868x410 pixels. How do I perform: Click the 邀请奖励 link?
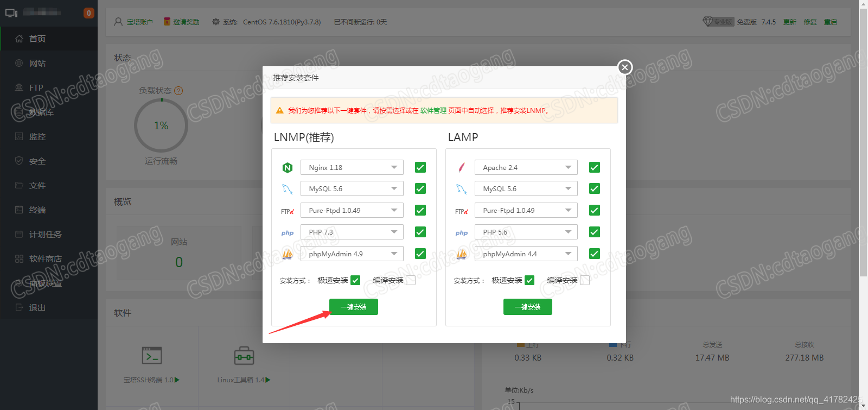[186, 22]
